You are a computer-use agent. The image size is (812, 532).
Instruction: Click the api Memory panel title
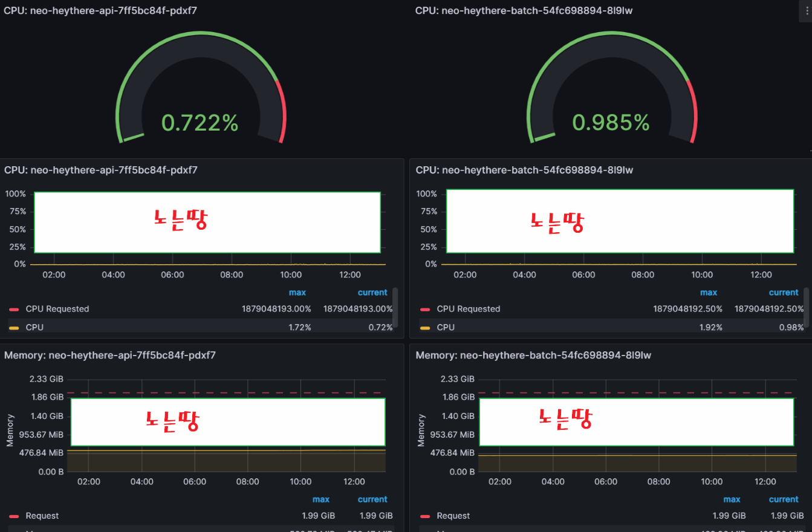click(109, 355)
